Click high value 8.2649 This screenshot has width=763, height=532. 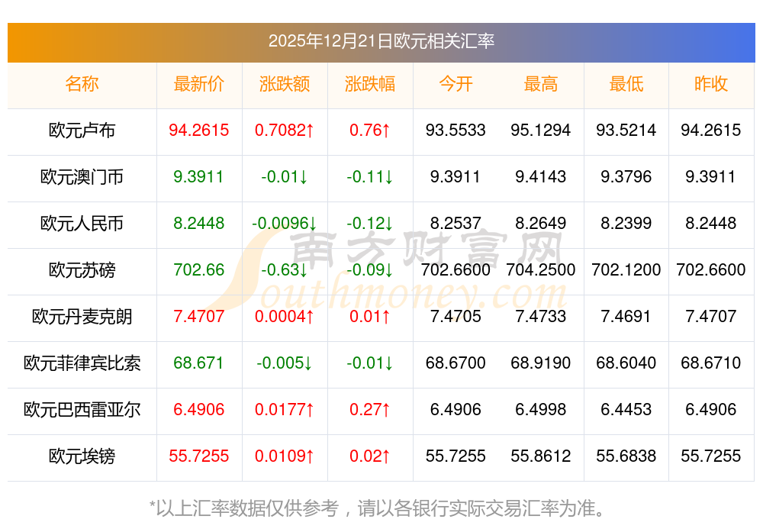tap(541, 224)
